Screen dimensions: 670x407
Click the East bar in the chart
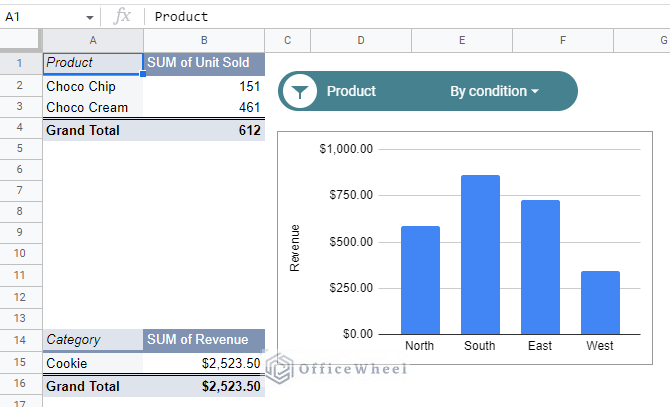tap(540, 267)
